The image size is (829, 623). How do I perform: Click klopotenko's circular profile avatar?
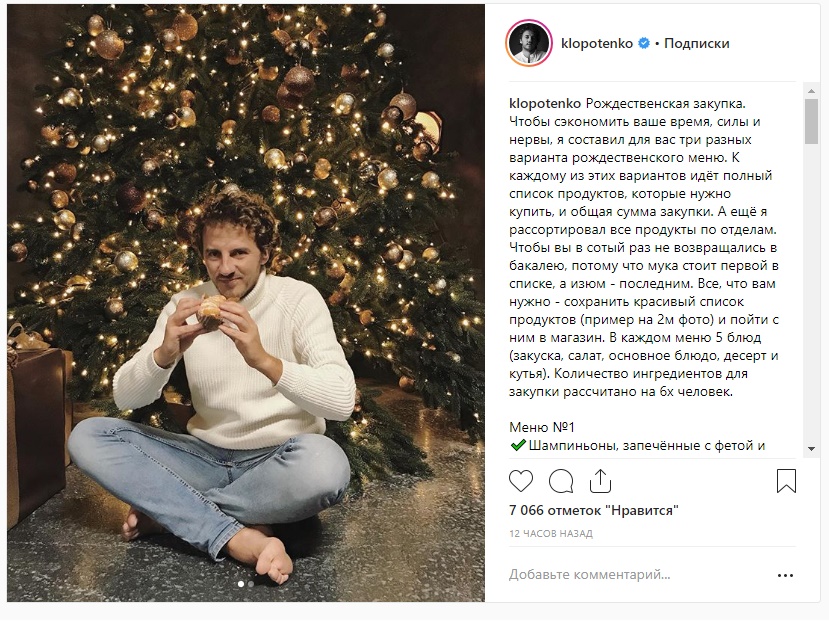[x=529, y=42]
